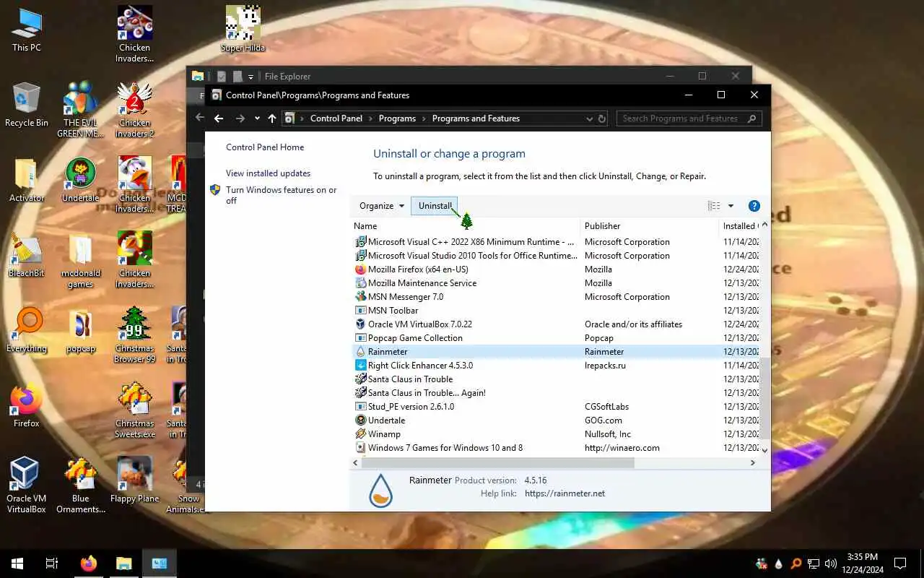This screenshot has width=924, height=578.
Task: Launch THE EVIL GREEN ME desktop shortcut
Action: point(81,109)
